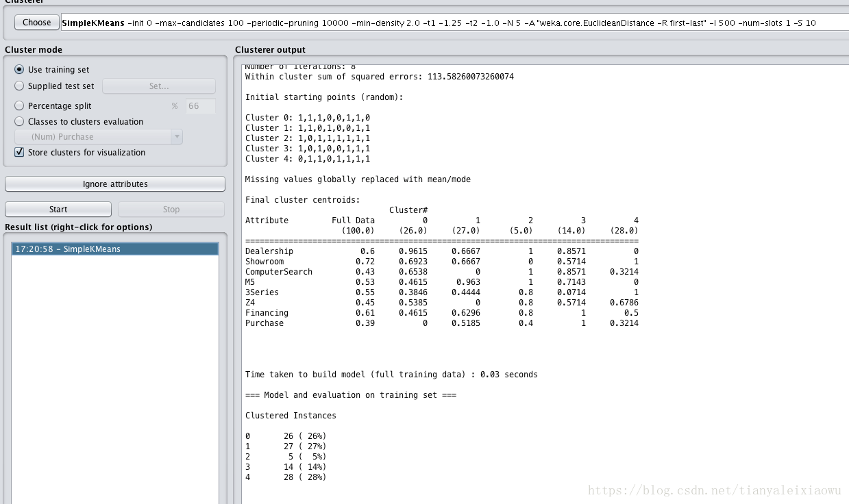
Task: Open the (Num) Purchase class dropdown
Action: (x=99, y=137)
